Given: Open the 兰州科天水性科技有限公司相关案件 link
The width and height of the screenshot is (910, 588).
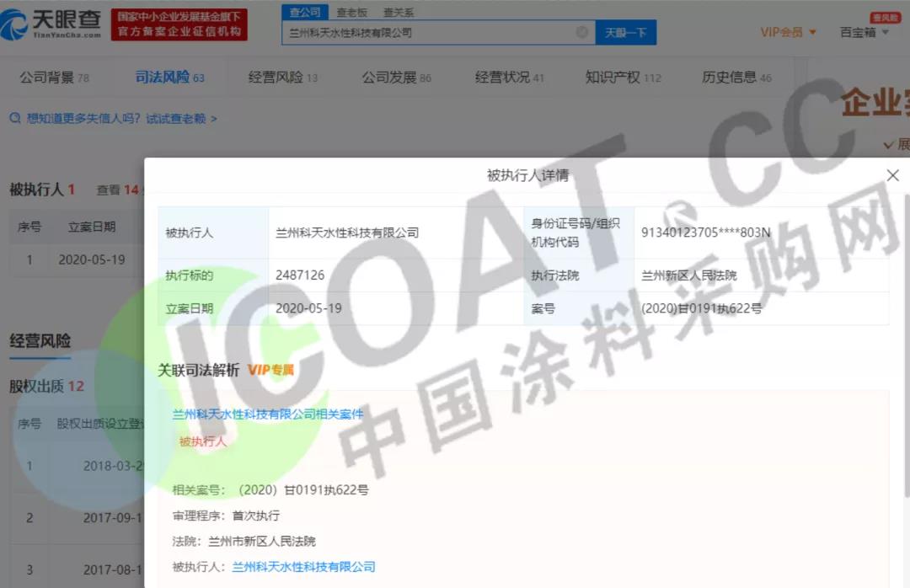Looking at the screenshot, I should (x=268, y=414).
